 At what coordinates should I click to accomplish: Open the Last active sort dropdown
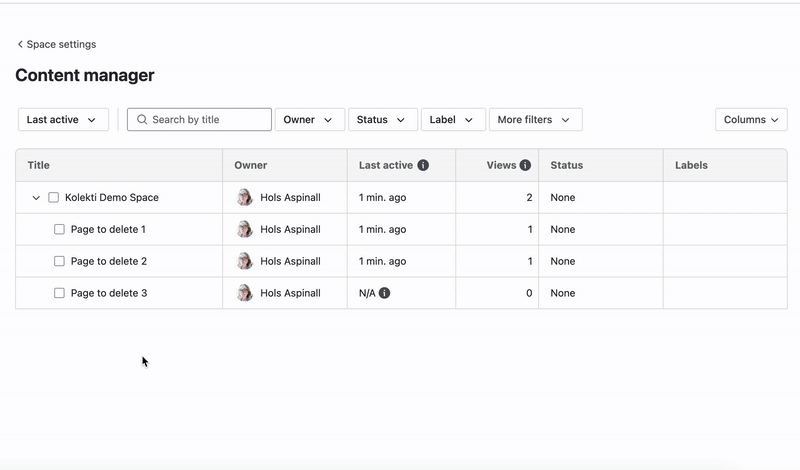click(63, 119)
